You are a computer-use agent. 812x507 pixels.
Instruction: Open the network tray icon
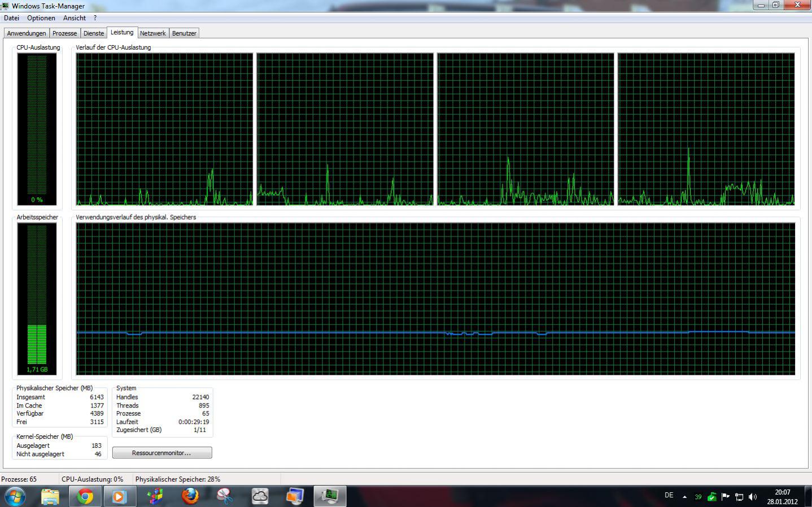[x=739, y=497]
